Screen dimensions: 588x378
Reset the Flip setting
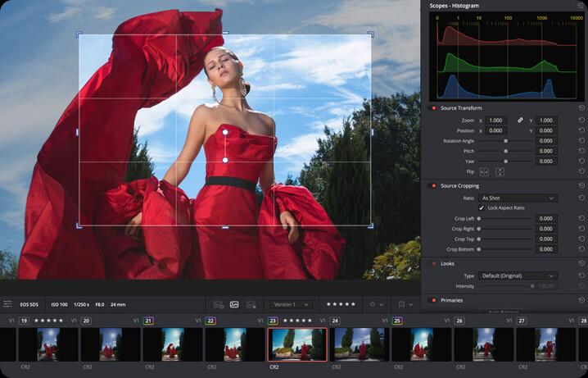coord(581,171)
